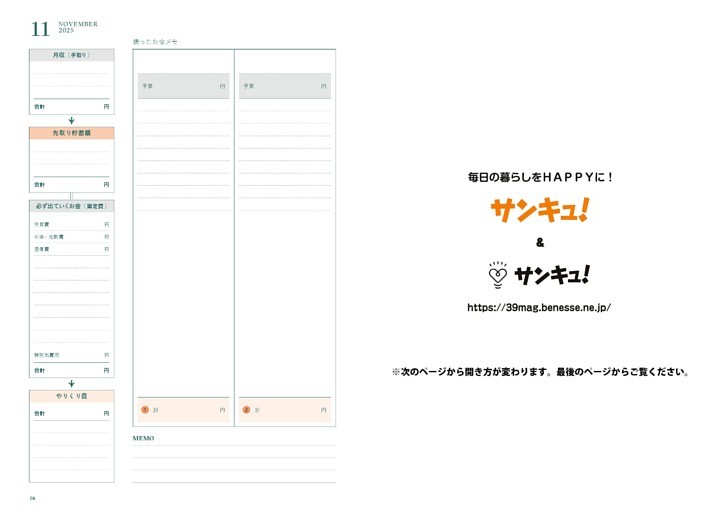The width and height of the screenshot is (720, 512).
Task: Click the large 11 month number
Action: [40, 29]
